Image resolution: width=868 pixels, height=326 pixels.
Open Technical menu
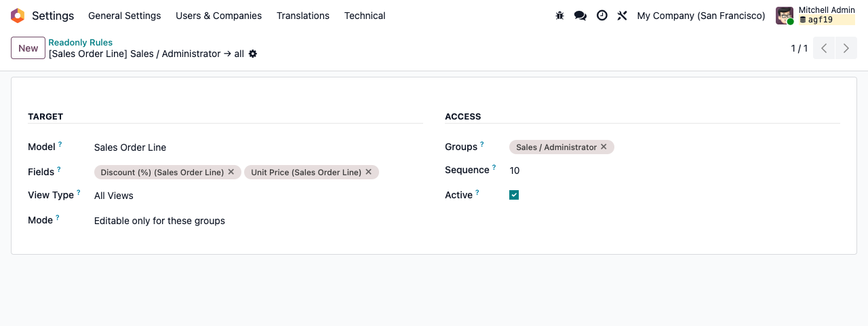point(365,16)
